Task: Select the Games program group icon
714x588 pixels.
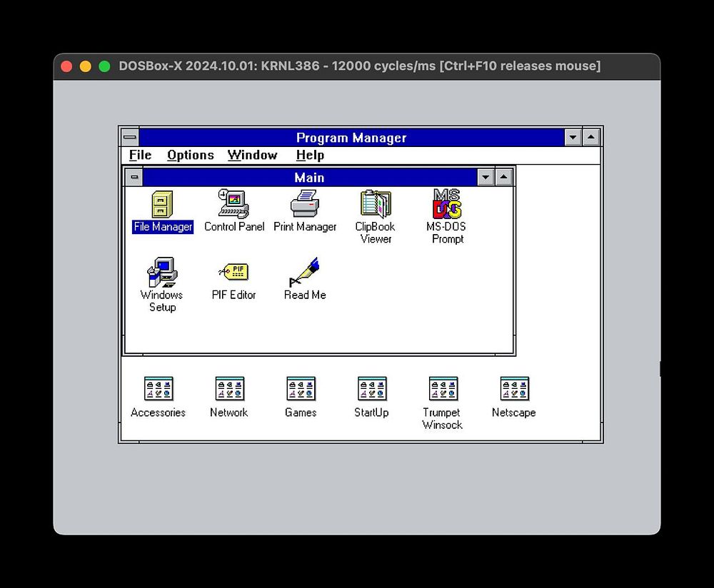Action: click(x=301, y=389)
